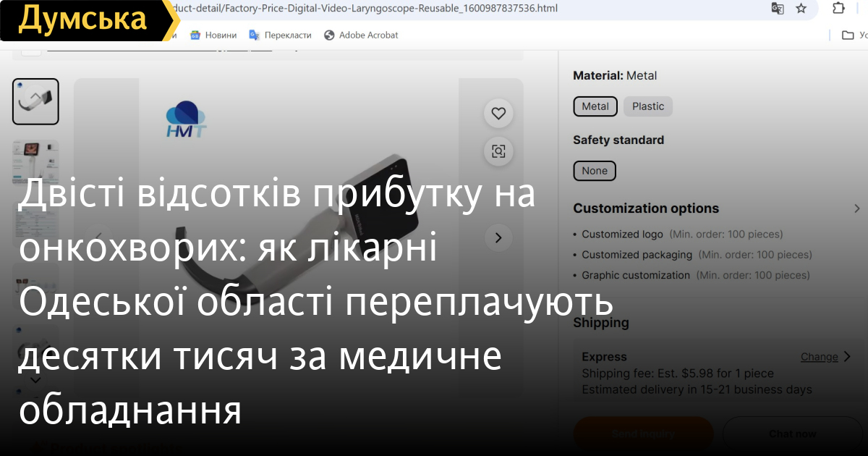The image size is (868, 456).
Task: Click the Думська site logo
Action: (82, 20)
